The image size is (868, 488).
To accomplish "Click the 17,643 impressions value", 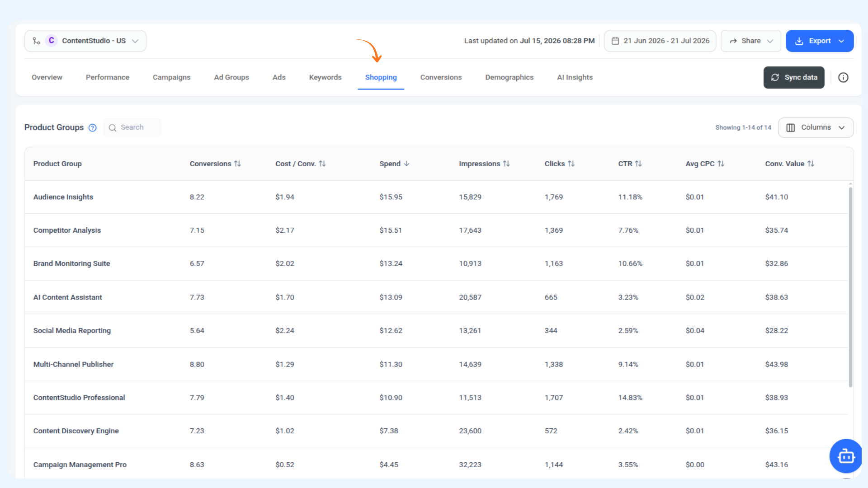I will (470, 230).
